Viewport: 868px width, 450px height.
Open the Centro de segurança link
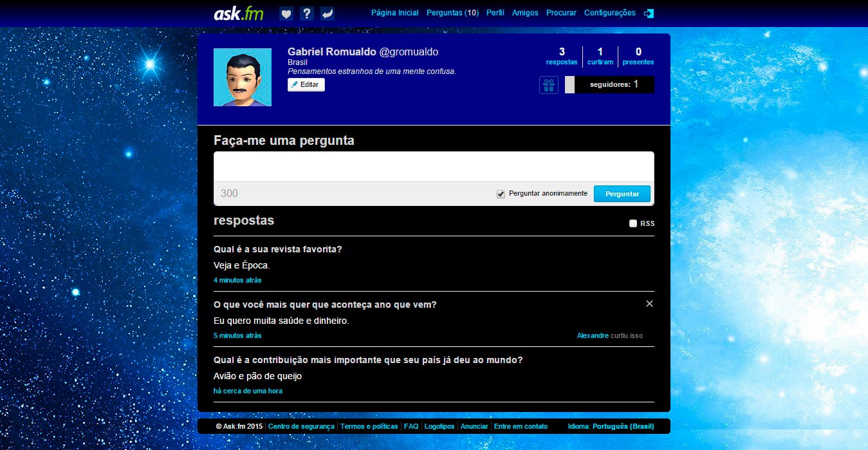pyautogui.click(x=301, y=426)
